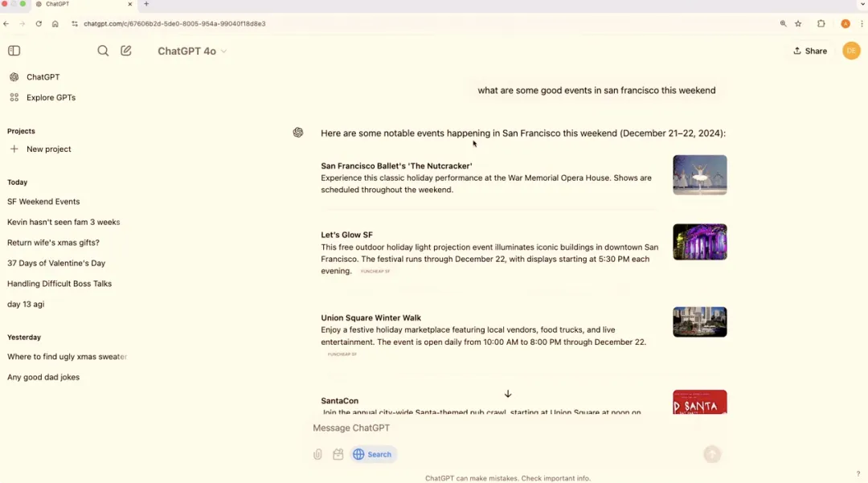868x483 pixels.
Task: Click the tools icon beside the paperclip
Action: (338, 454)
